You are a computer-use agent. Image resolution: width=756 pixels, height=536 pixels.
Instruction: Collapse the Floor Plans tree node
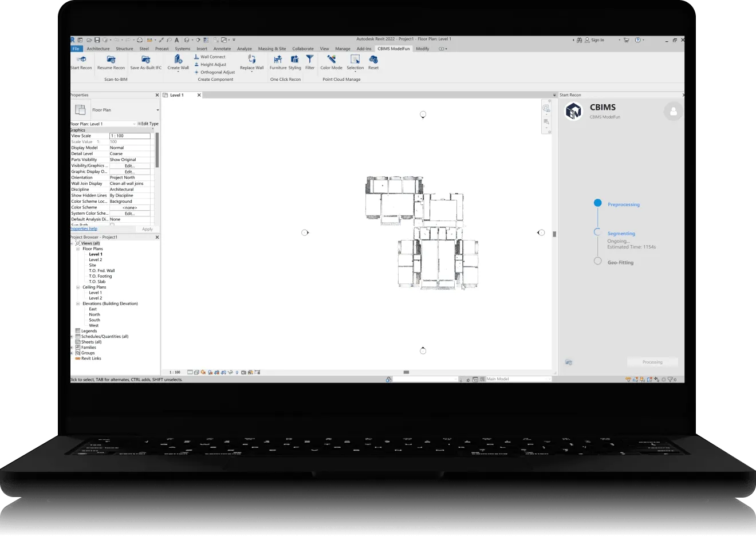pos(78,249)
